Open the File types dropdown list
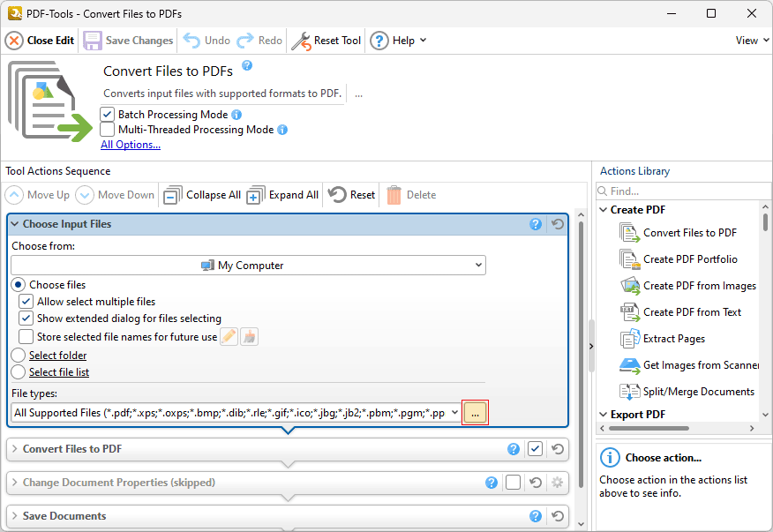This screenshot has height=532, width=773. (x=454, y=413)
